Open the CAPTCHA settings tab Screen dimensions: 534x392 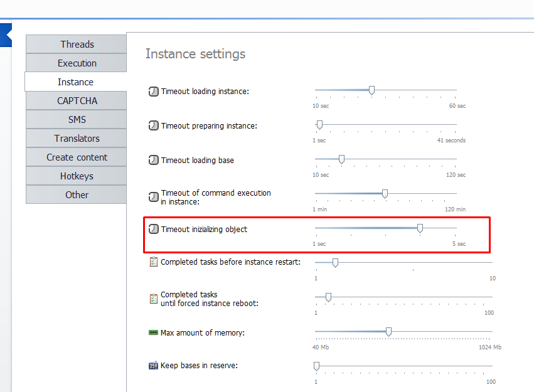pos(77,101)
